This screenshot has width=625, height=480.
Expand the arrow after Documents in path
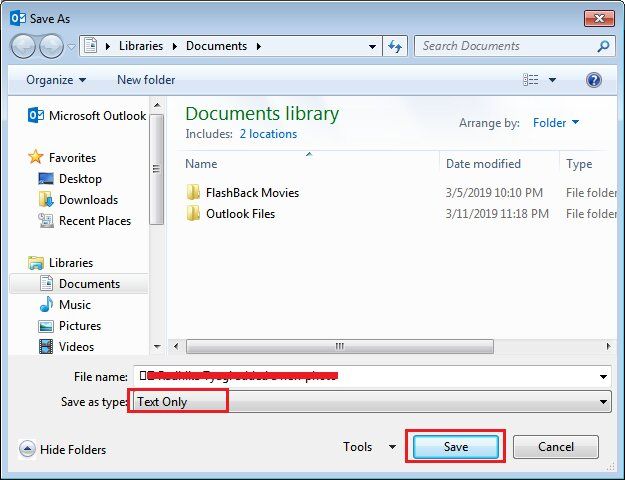[x=259, y=46]
